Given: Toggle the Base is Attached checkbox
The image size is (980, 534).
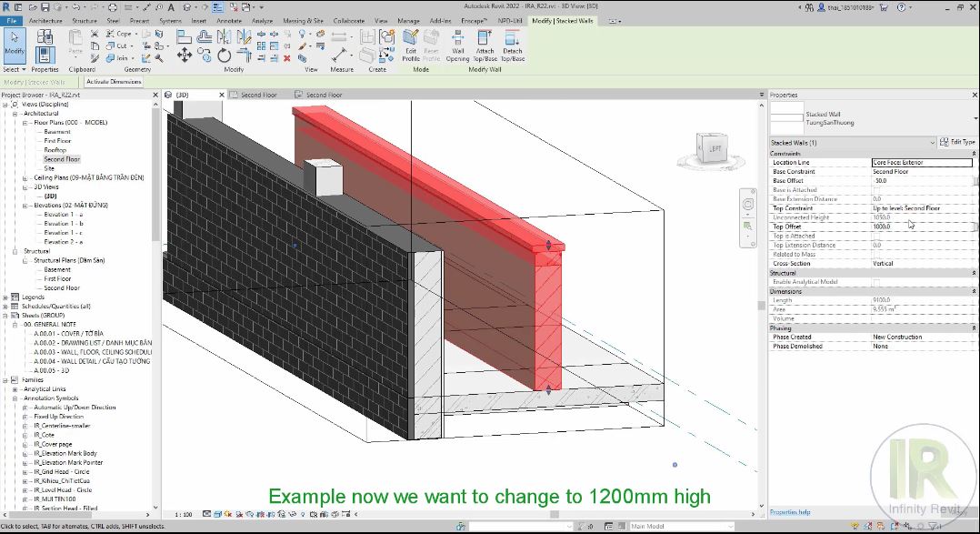Looking at the screenshot, I should point(876,190).
